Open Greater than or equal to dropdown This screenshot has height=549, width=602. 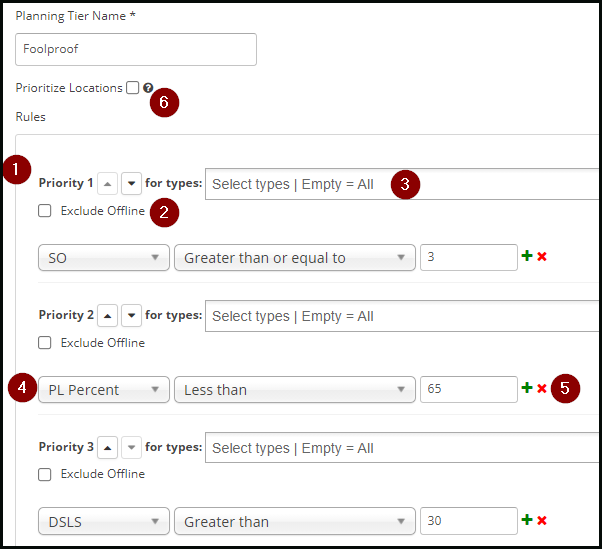(x=295, y=258)
